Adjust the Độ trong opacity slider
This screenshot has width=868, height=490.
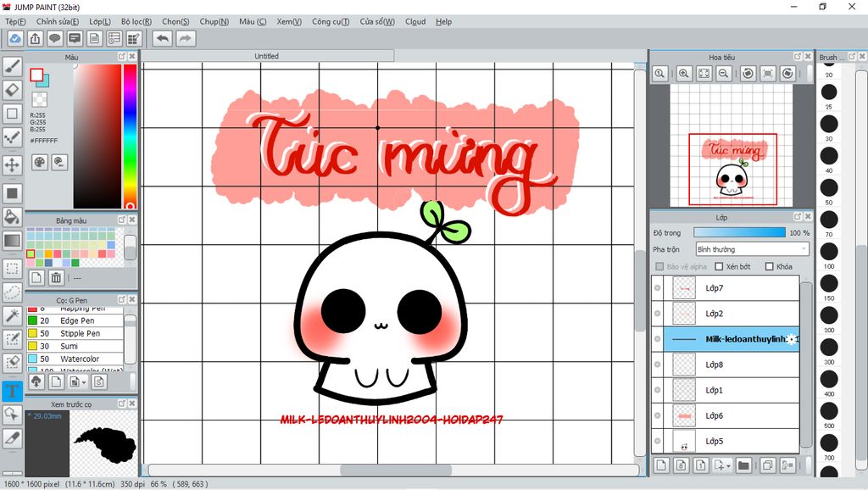coord(739,232)
